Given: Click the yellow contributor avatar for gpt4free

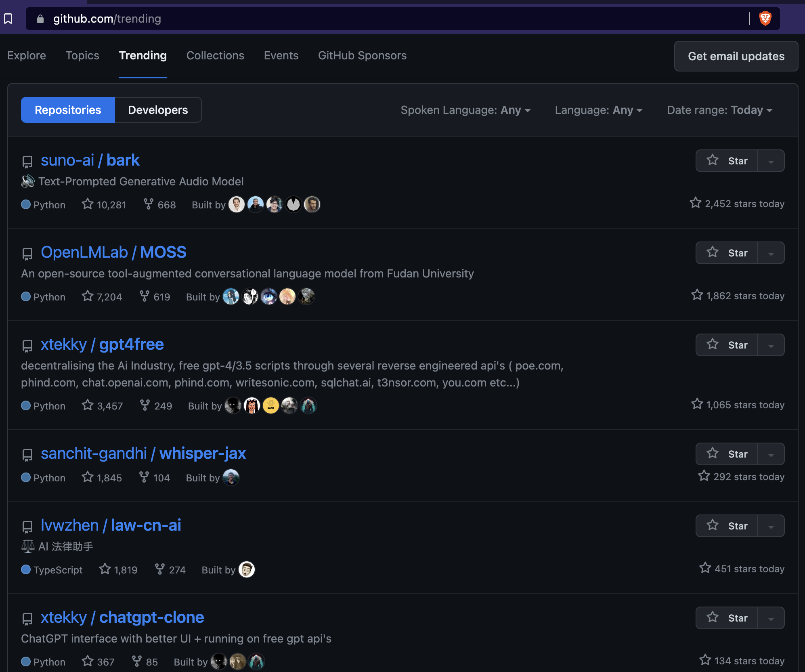Looking at the screenshot, I should pos(270,405).
